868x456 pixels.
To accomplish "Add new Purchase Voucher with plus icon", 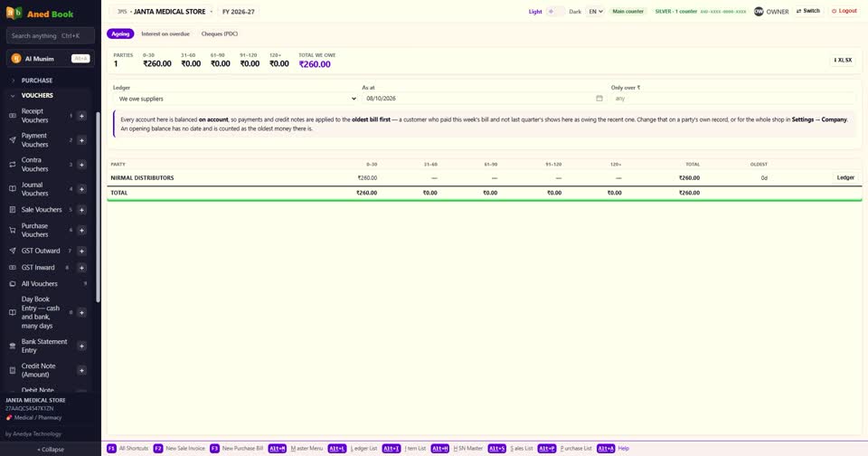I will point(81,230).
